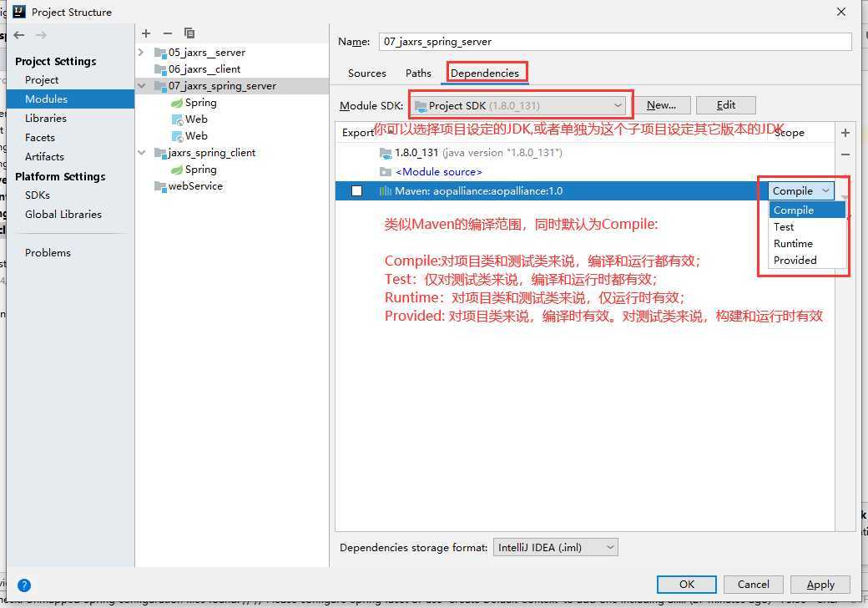Click the OK button
Image resolution: width=868 pixels, height=608 pixels.
pos(686,584)
